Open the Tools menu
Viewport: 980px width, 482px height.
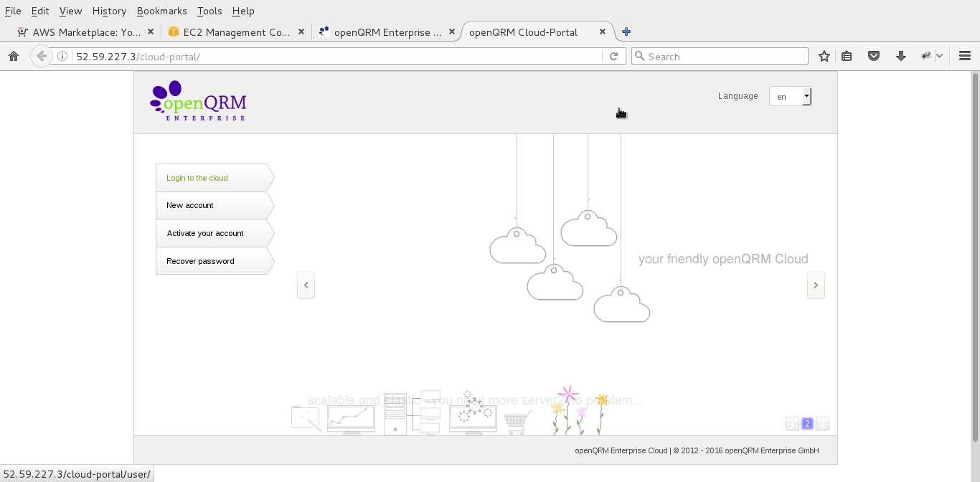coord(209,11)
